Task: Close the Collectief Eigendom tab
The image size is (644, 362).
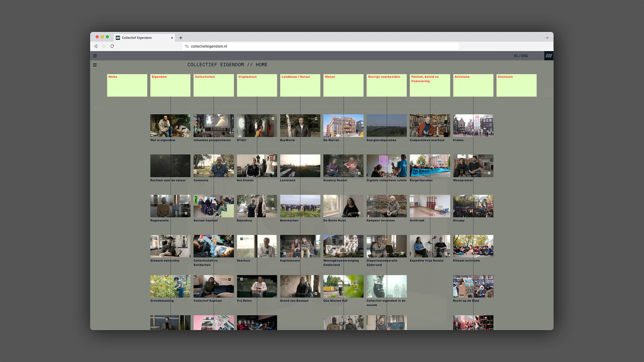Action: click(172, 38)
